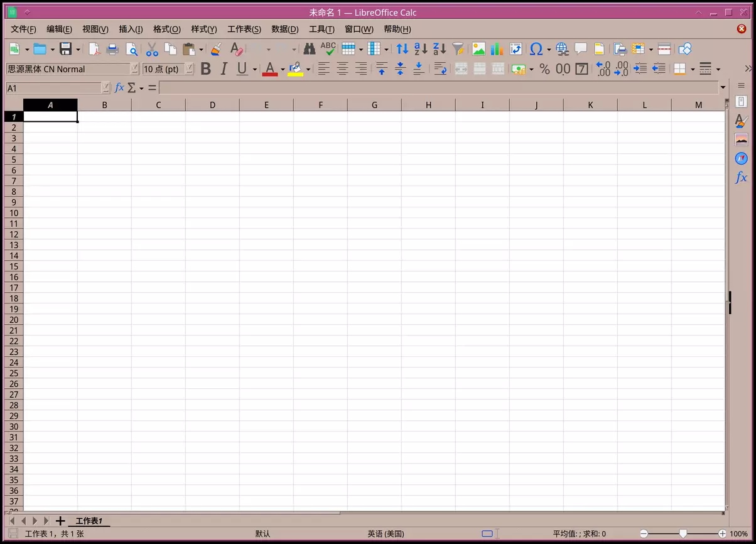Click the Insert Chart icon
Screen dimensions: 756x544
[x=497, y=49]
